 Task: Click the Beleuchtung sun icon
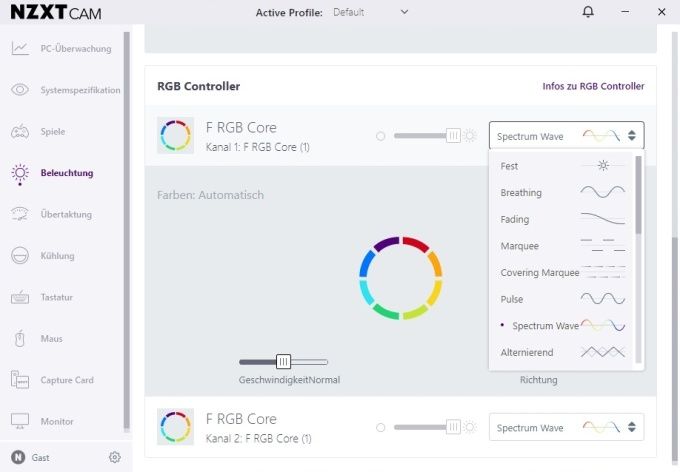20,174
